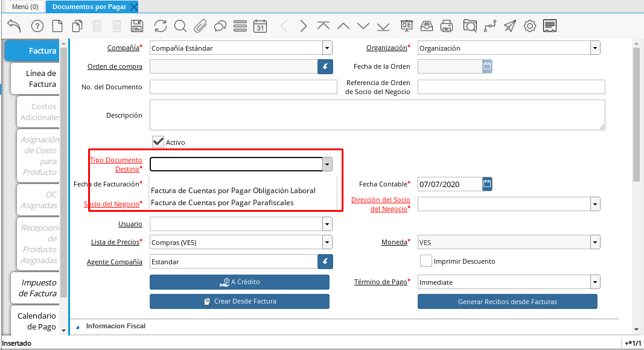This screenshot has height=350, width=644.
Task: Create a new record with the blank-page icon
Action: 57,27
